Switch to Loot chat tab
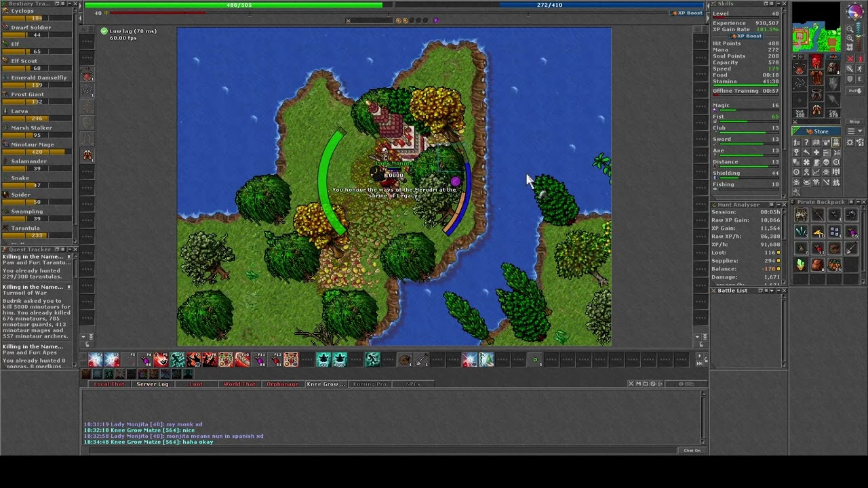Viewport: 868px width, 488px height. pos(196,384)
